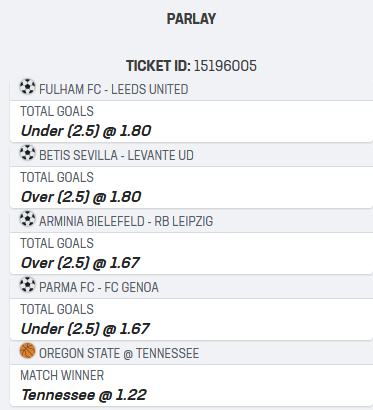
Task: Click the soccer ball icon beside Parma FC
Action: click(x=27, y=285)
